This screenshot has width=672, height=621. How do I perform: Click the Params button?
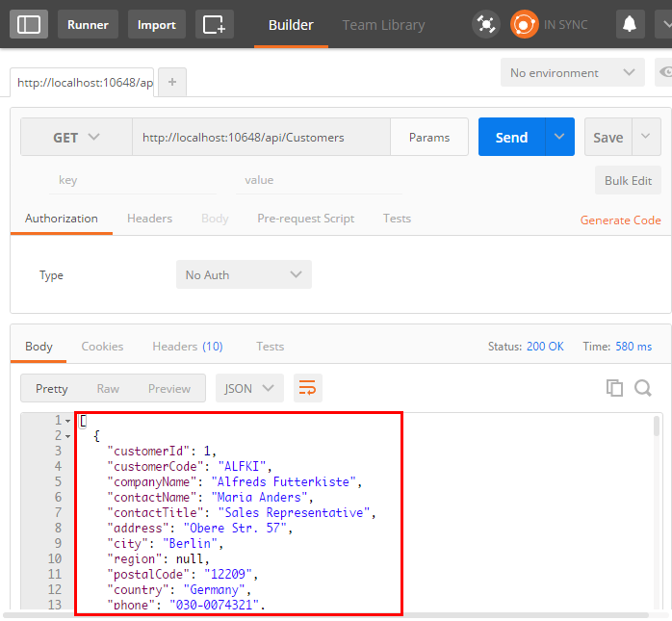tap(429, 137)
